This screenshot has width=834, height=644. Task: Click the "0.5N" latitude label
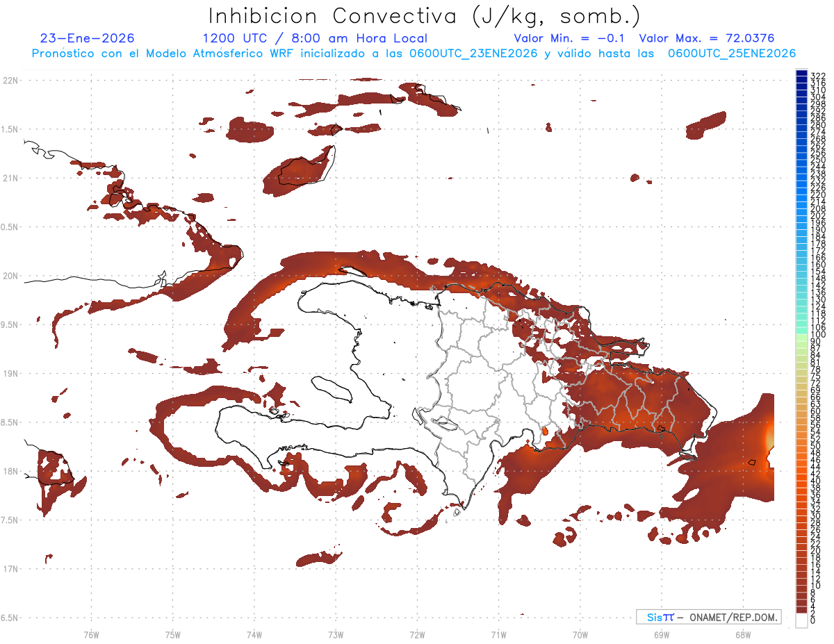pos(10,227)
